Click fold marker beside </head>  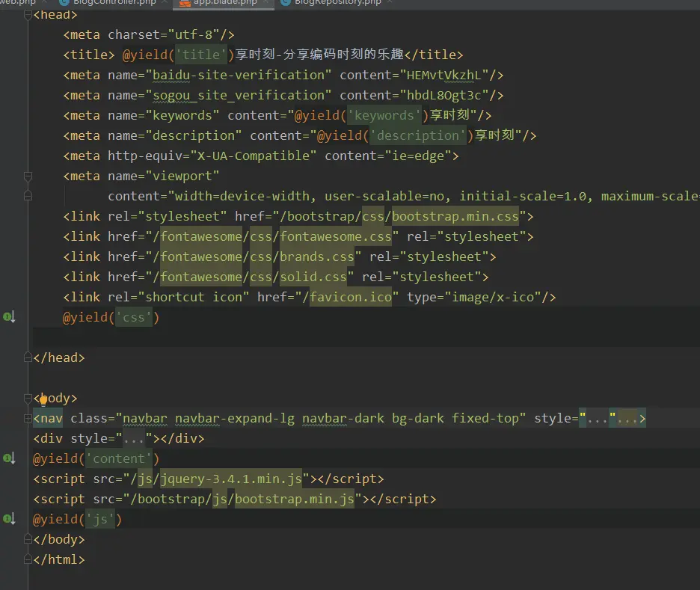click(x=28, y=357)
